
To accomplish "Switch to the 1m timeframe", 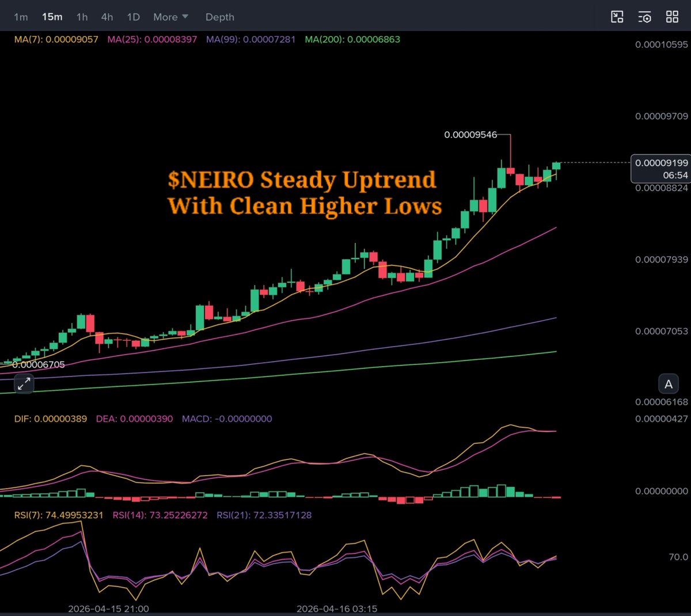I will coord(21,17).
